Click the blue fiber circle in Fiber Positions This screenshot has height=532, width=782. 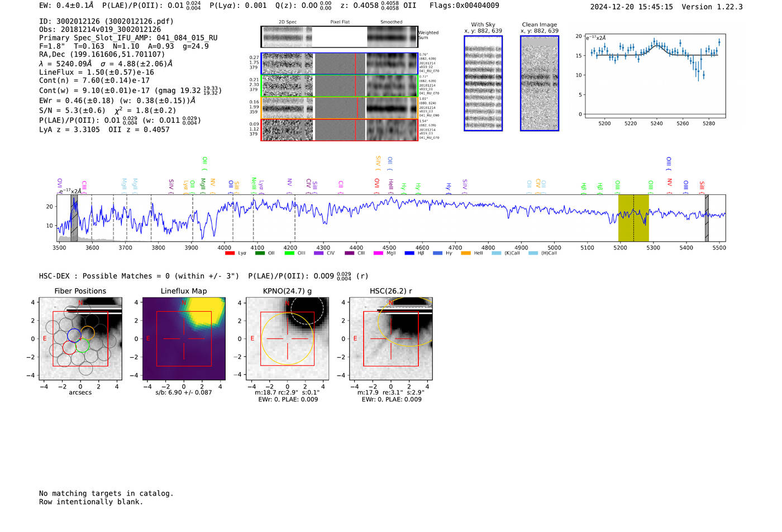coord(74,335)
